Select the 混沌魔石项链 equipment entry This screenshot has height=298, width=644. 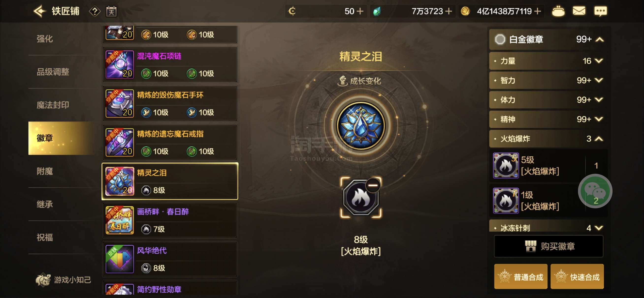tap(170, 65)
